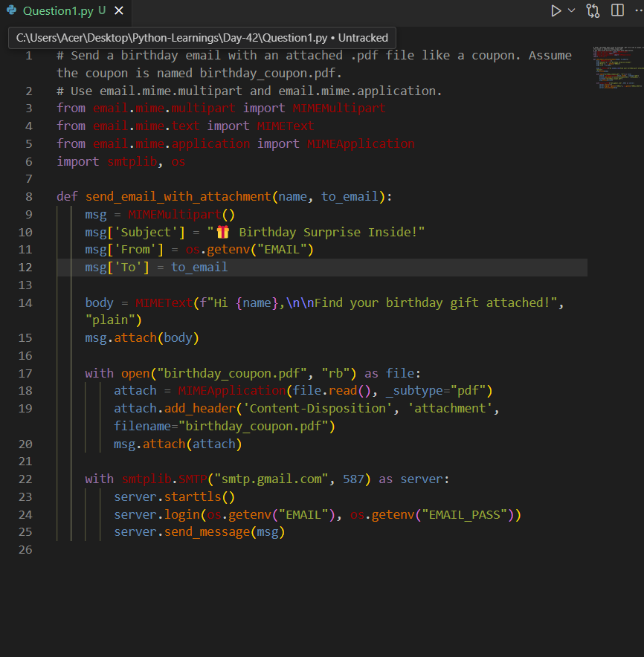Click line number 12 in the gutter
The height and width of the screenshot is (657, 644).
(x=25, y=268)
